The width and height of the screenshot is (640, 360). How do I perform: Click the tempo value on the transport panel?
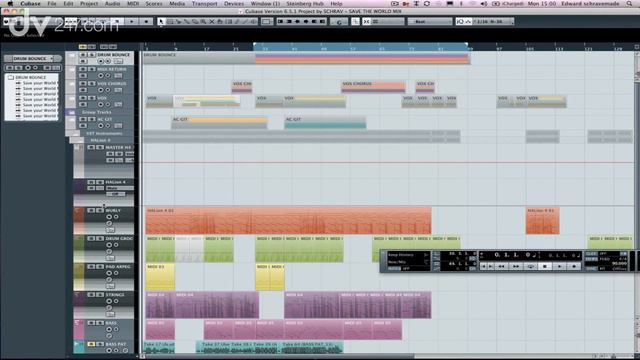coord(619,264)
